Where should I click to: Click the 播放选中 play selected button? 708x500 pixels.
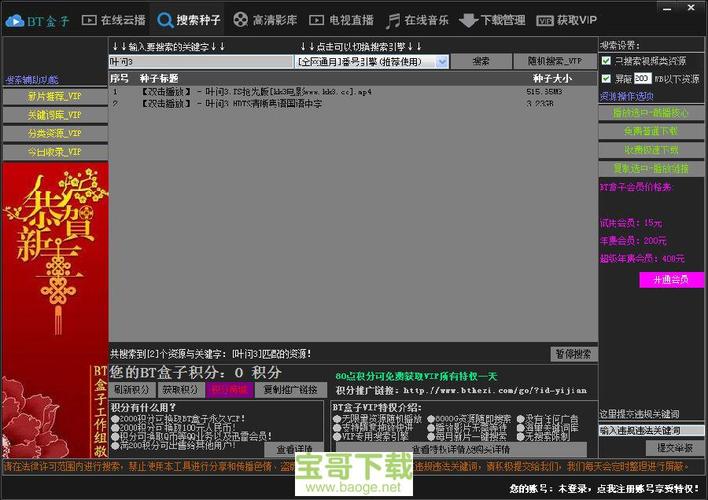point(651,113)
